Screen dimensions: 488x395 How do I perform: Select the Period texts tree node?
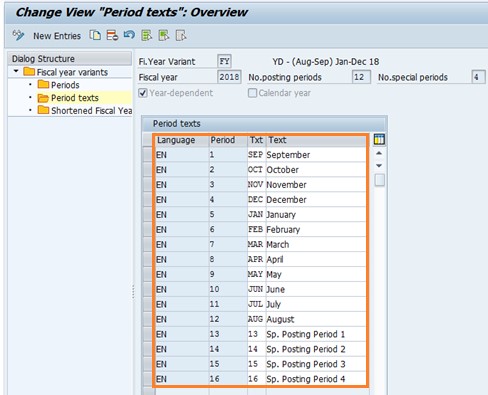point(75,98)
